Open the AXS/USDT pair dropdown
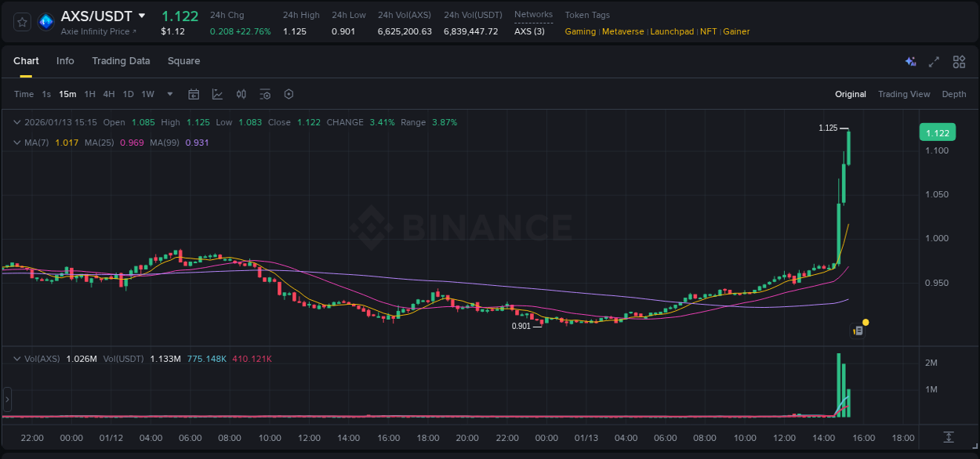The width and height of the screenshot is (980, 459). [142, 15]
